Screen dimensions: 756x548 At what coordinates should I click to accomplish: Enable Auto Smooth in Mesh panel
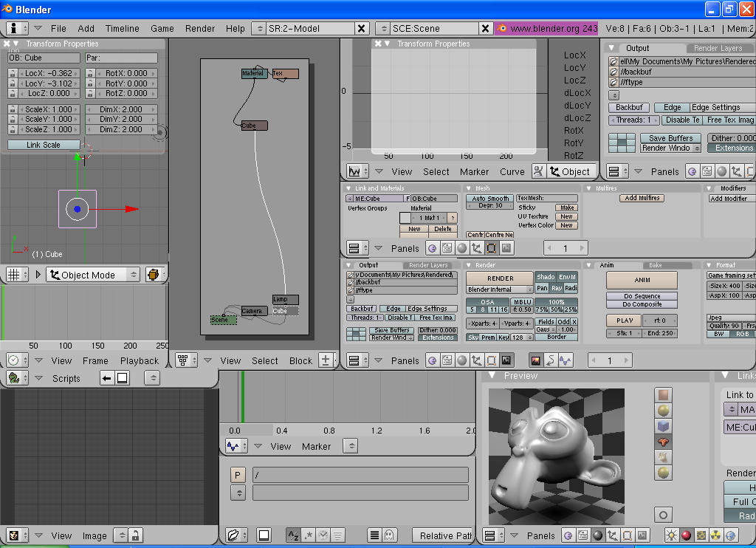pyautogui.click(x=490, y=199)
